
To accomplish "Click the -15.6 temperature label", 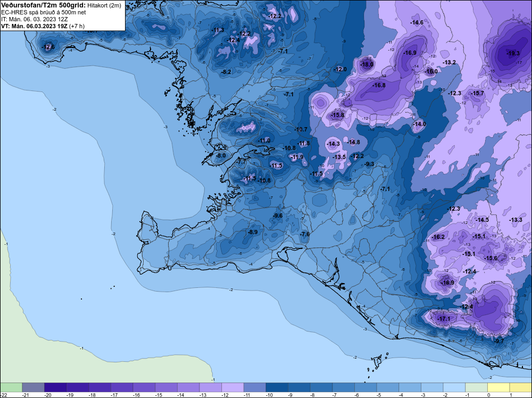I will click(x=491, y=258).
